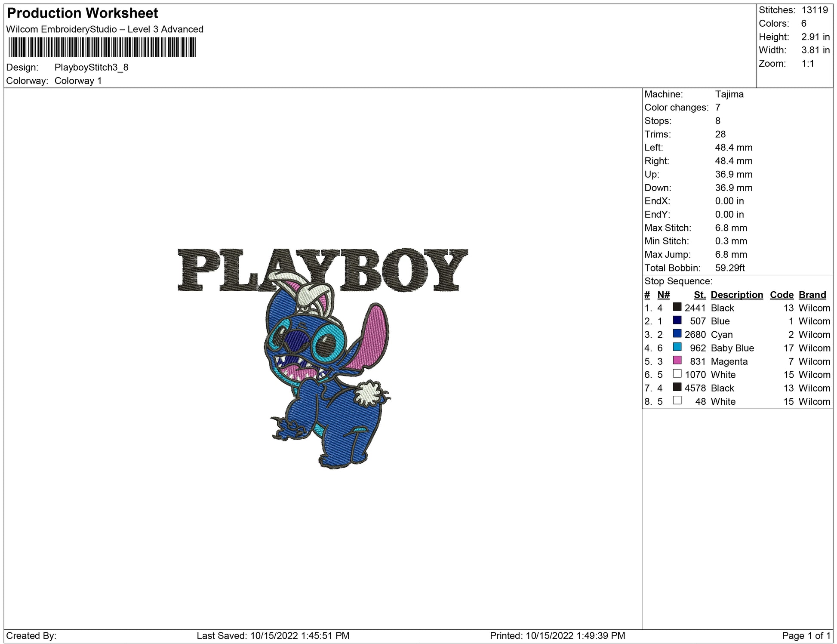Click the Blue swatch in stop 2
837x644 pixels.
[677, 320]
